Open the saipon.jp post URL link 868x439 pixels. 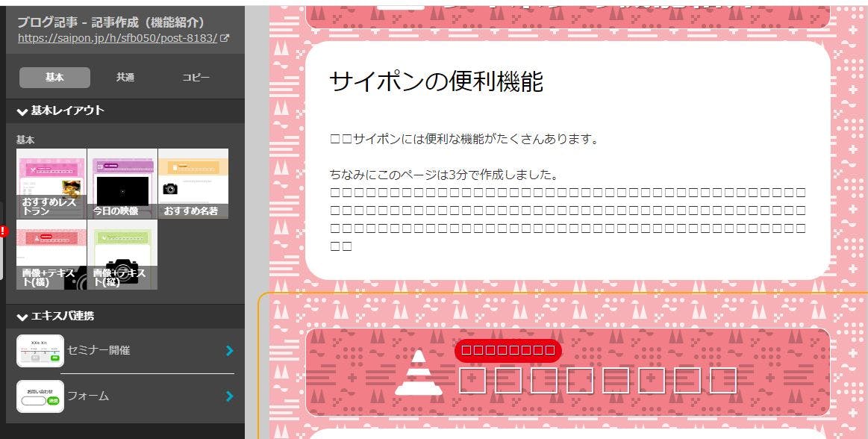pyautogui.click(x=117, y=38)
